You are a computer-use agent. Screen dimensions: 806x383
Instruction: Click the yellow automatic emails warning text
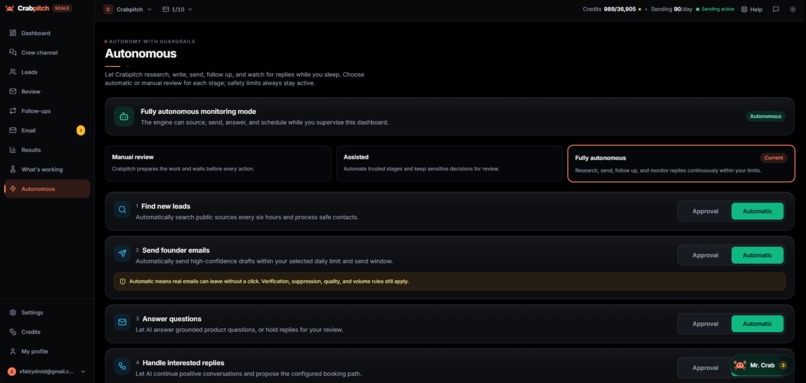coord(269,282)
